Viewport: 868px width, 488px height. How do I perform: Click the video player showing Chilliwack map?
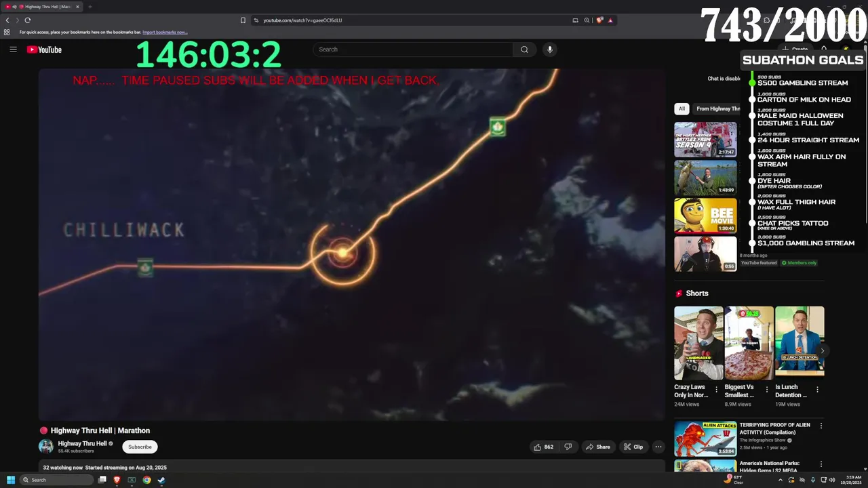pos(351,244)
